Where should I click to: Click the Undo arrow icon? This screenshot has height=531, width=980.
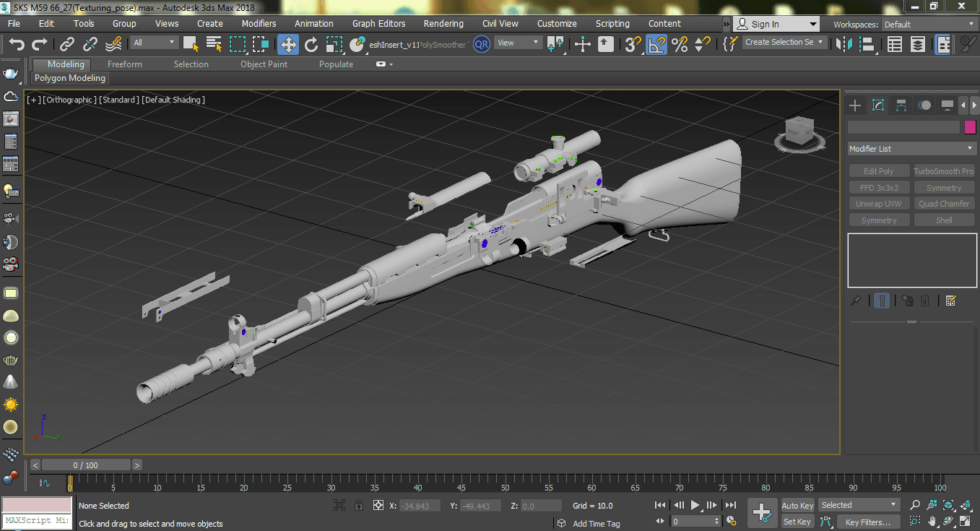click(16, 45)
